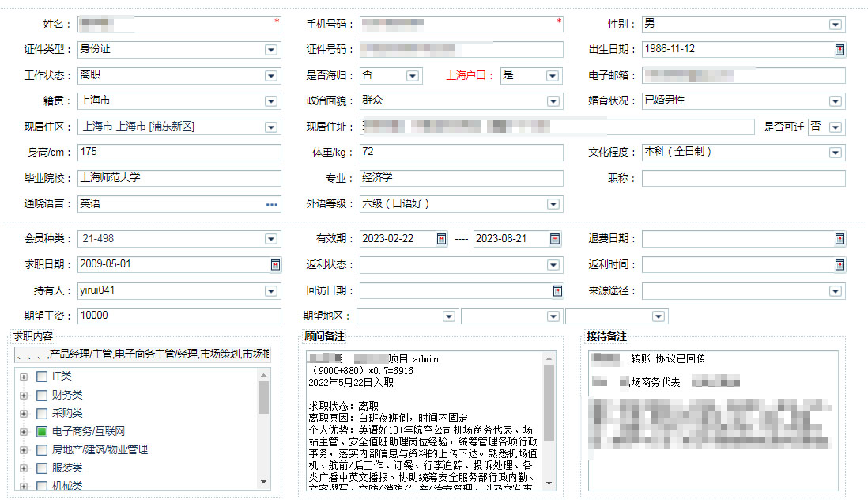Image resolution: width=868 pixels, height=500 pixels.
Task: Open the calendar picker for 出生日期
Action: [x=840, y=50]
